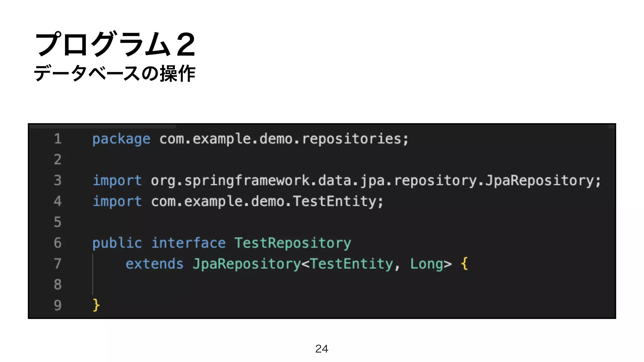Click the first import keyword on line 3
644x362 pixels.
pos(117,181)
